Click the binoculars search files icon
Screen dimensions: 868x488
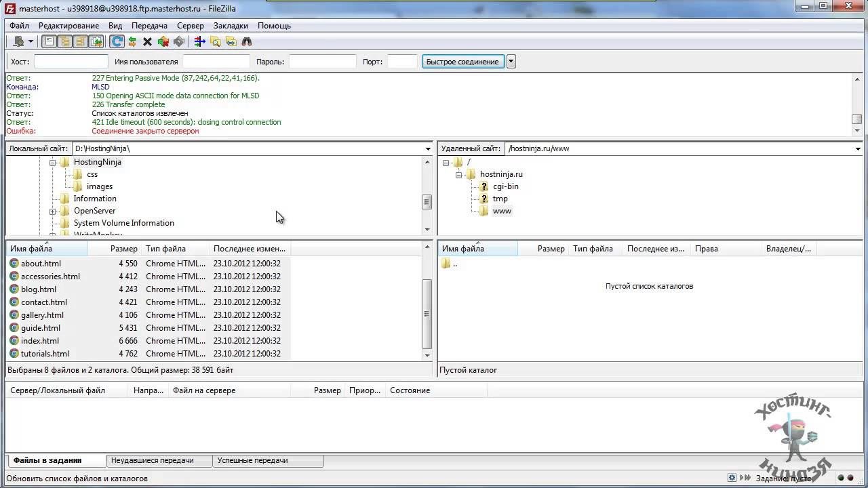click(x=247, y=42)
